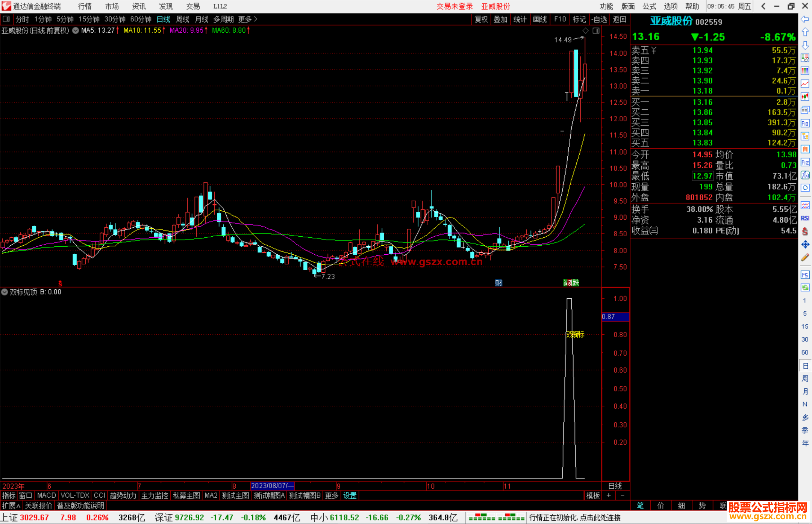Toggle the 双标见顶 sub-chart indicator button
Viewport: 812px width, 524px height.
[5, 292]
